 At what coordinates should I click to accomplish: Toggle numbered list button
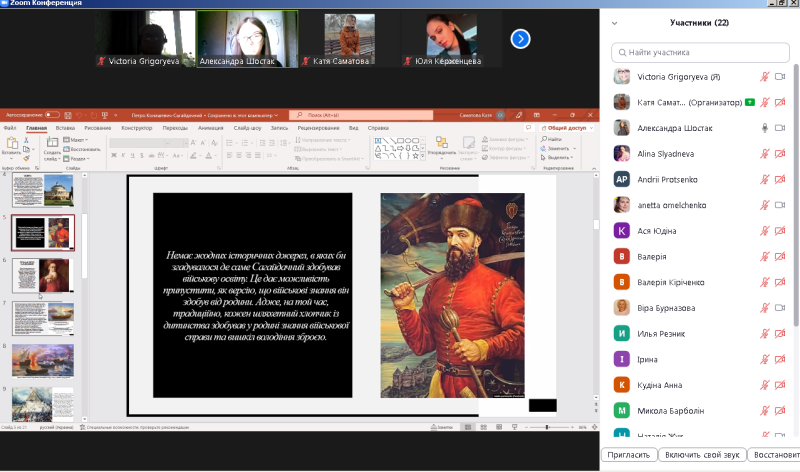(x=246, y=143)
